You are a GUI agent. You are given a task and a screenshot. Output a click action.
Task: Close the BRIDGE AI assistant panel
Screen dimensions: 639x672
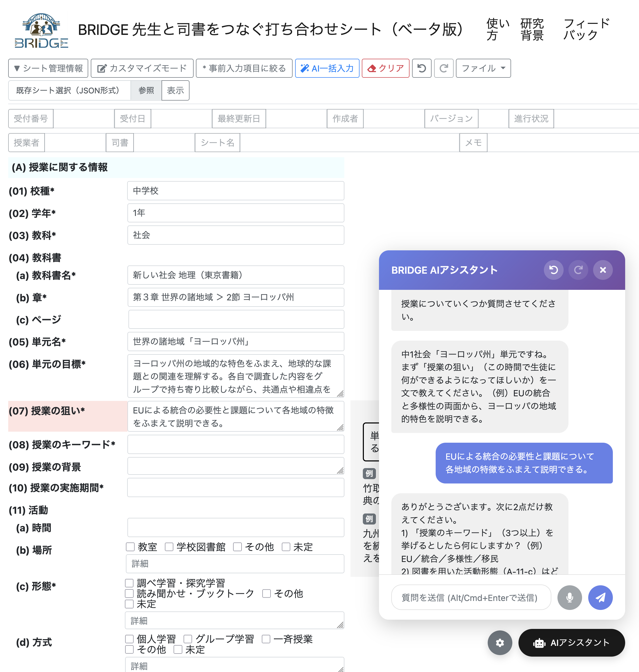click(603, 270)
